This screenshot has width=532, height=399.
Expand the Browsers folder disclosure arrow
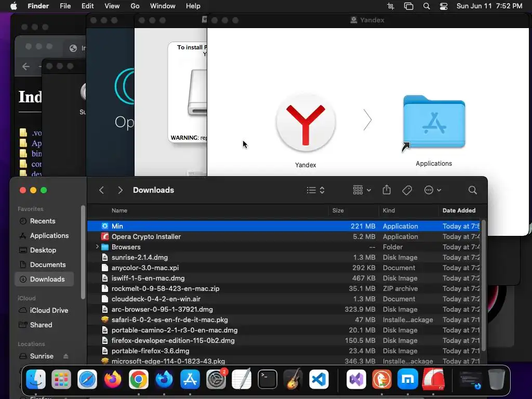coord(97,247)
